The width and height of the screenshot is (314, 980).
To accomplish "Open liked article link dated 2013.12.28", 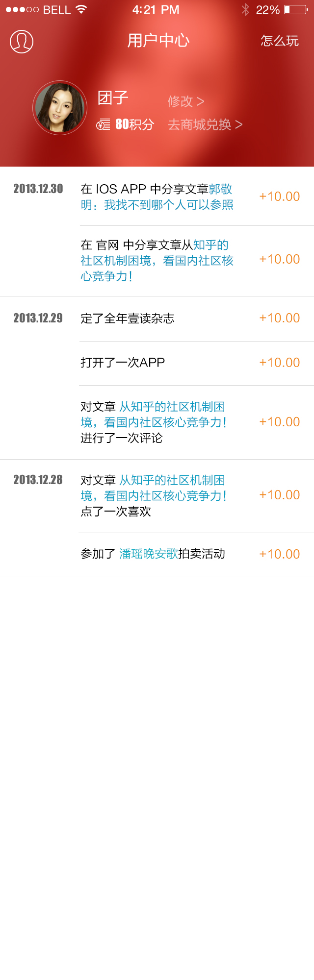I will [x=154, y=488].
